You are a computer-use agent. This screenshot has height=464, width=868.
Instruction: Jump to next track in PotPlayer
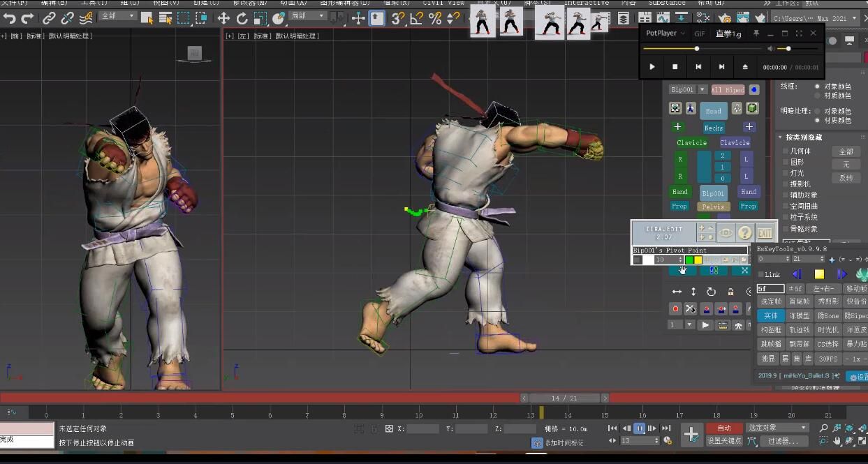click(721, 67)
